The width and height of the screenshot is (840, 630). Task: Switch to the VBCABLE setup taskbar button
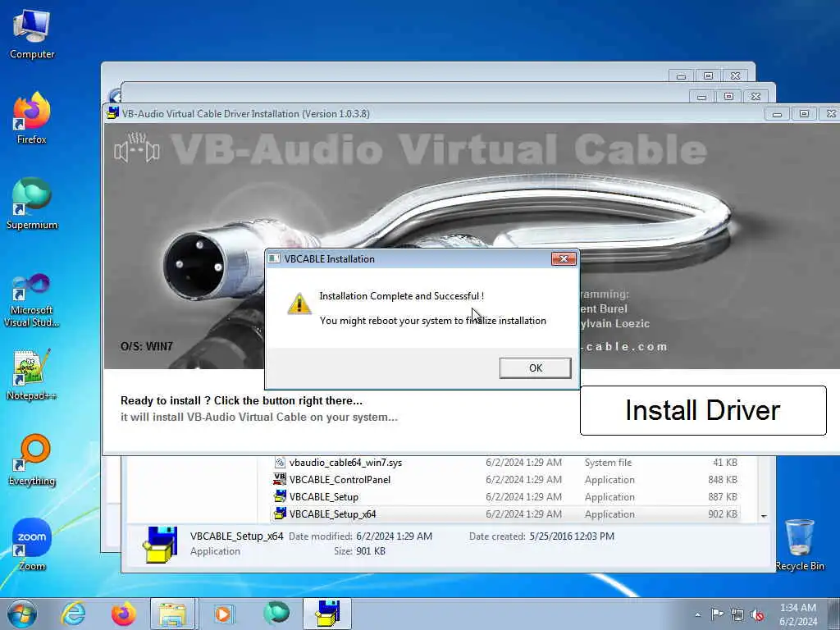coord(327,614)
